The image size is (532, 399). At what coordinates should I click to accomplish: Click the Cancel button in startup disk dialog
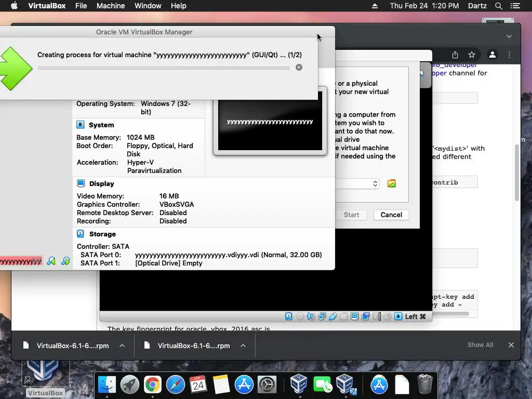[x=391, y=215]
